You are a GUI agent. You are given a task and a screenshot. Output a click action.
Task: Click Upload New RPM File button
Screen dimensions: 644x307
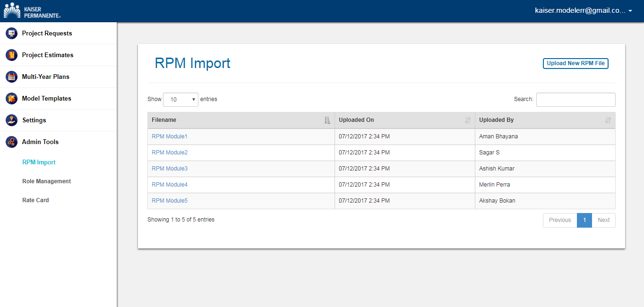[x=575, y=63]
